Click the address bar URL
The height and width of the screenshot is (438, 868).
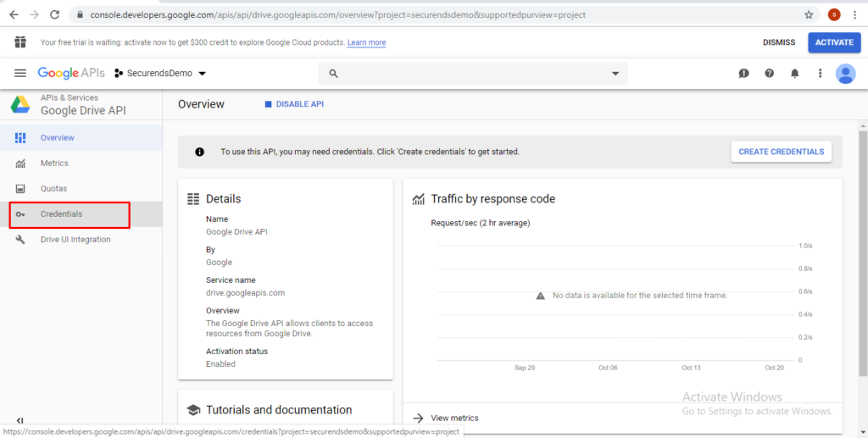337,15
